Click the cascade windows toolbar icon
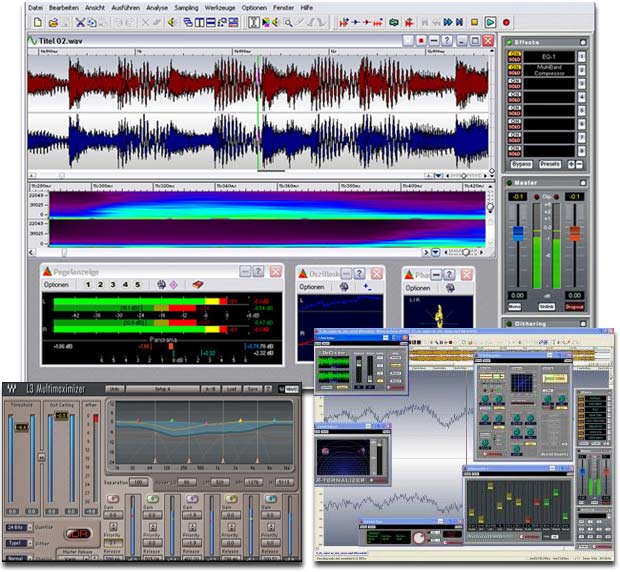Viewport: 620px width, 572px height. (x=188, y=22)
